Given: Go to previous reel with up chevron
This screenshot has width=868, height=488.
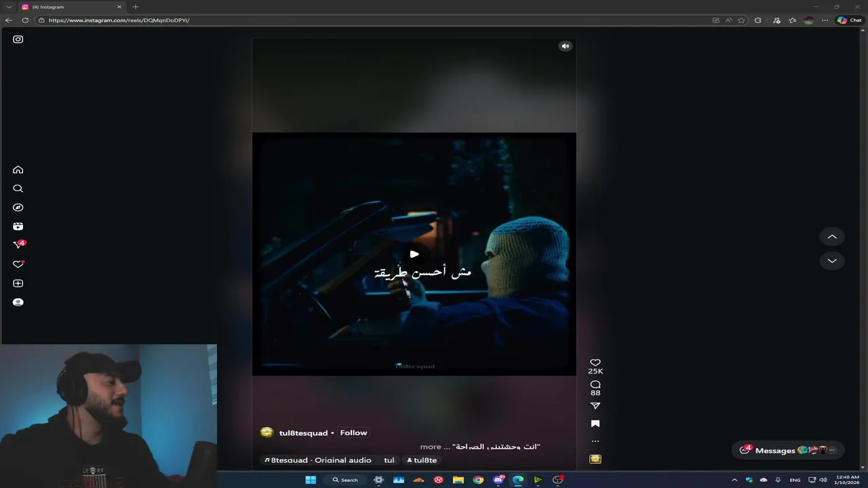Looking at the screenshot, I should (832, 237).
